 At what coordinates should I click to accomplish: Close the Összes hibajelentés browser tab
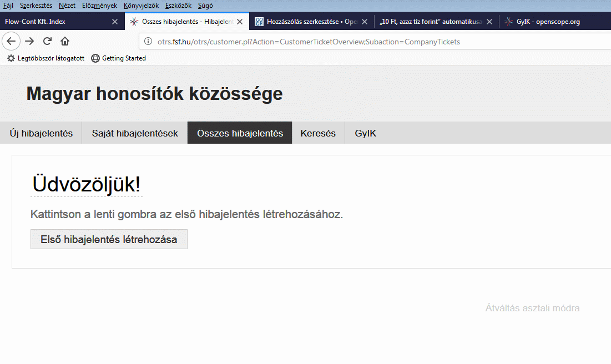point(240,22)
